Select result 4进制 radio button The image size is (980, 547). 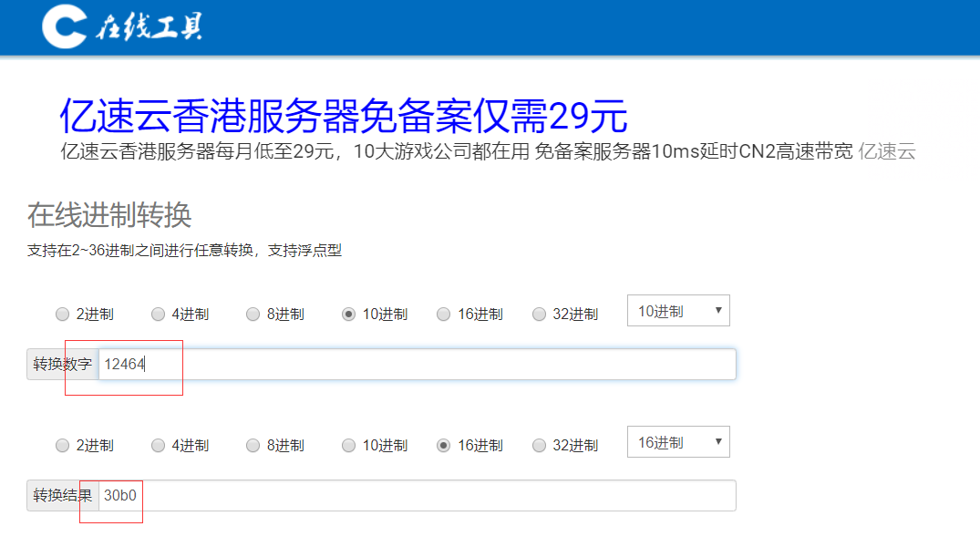click(x=158, y=445)
